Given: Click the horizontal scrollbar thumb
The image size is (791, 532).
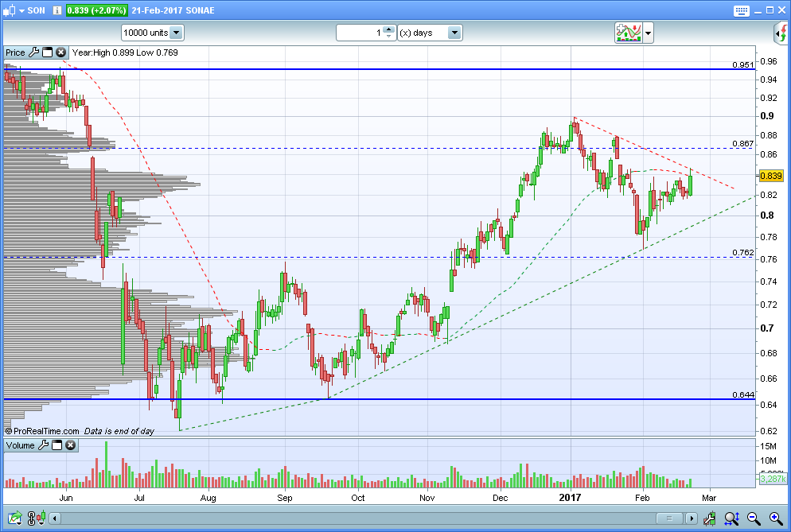Looking at the screenshot, I should coord(670,518).
